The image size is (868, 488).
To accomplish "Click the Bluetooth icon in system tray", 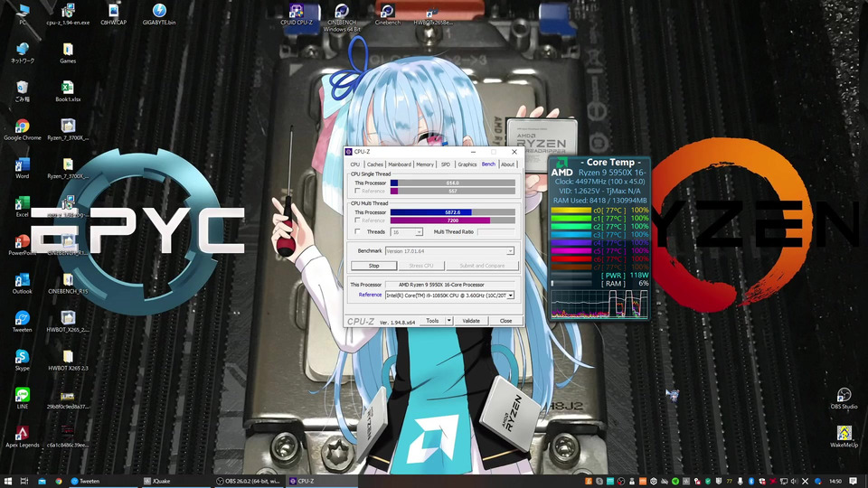I will 751,482.
